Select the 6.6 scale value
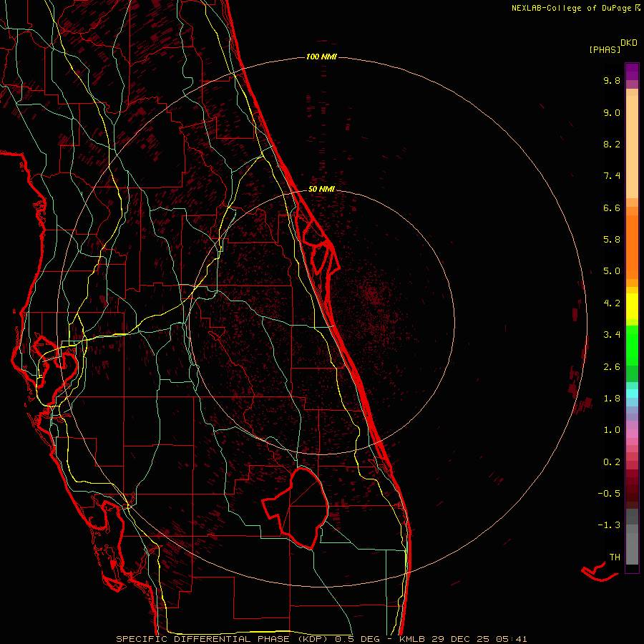 612,208
